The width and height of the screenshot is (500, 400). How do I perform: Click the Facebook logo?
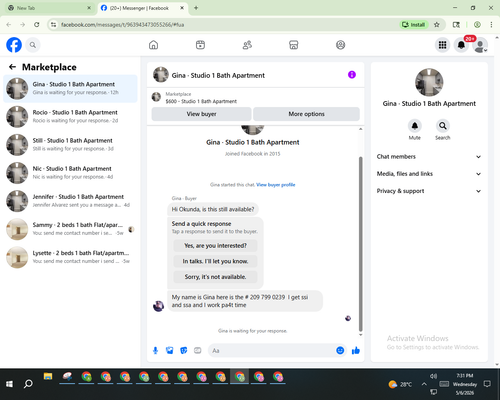tap(14, 45)
